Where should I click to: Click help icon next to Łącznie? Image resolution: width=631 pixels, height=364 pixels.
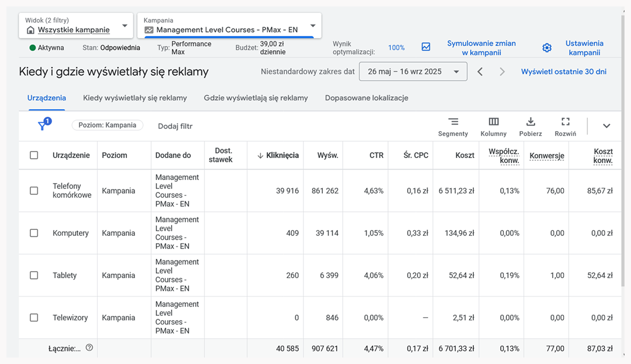pyautogui.click(x=89, y=348)
